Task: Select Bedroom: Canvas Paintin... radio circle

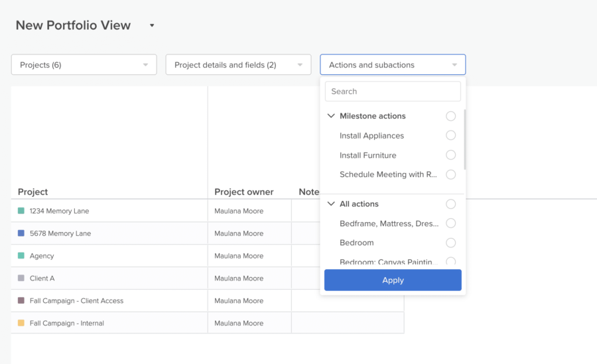Action: (451, 261)
